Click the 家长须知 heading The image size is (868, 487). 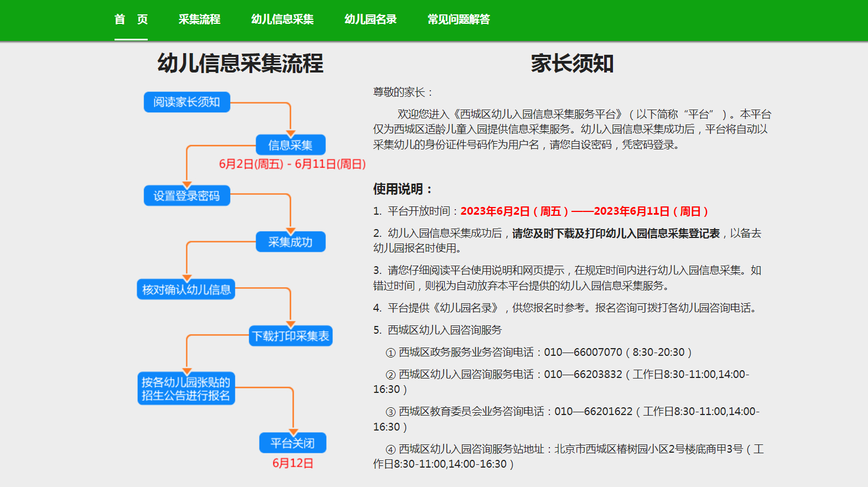click(x=572, y=64)
